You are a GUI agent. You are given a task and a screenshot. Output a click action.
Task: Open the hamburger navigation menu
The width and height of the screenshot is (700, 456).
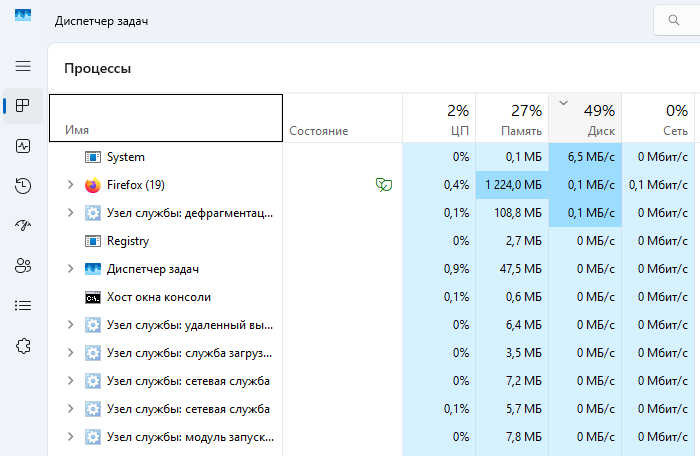(23, 66)
